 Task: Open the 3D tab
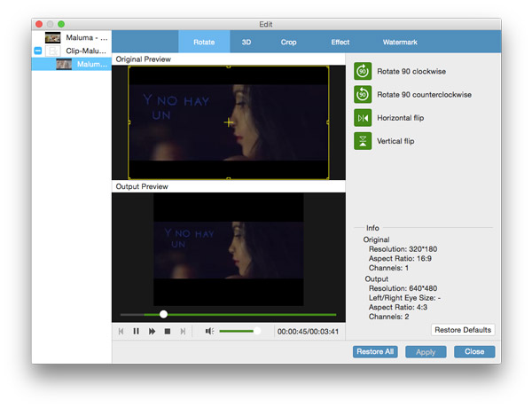(x=246, y=42)
